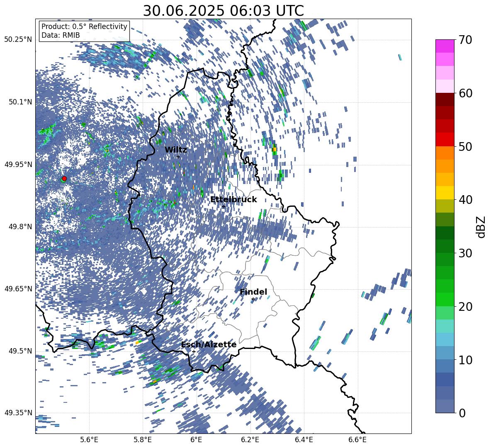
Task: Click the 5.6°E longitude label
Action: click(89, 440)
